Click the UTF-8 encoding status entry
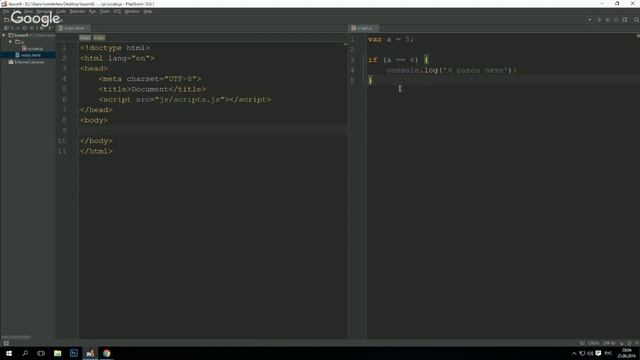640x360 pixels. point(609,343)
